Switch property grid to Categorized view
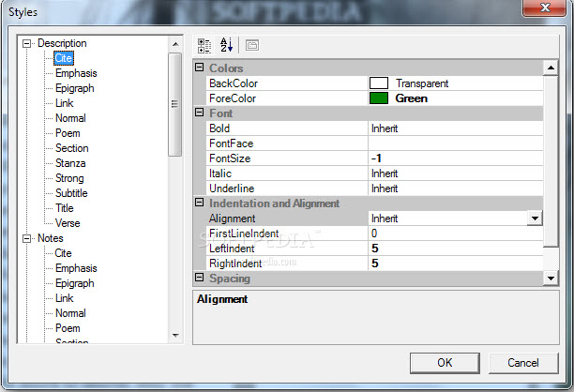 point(205,45)
